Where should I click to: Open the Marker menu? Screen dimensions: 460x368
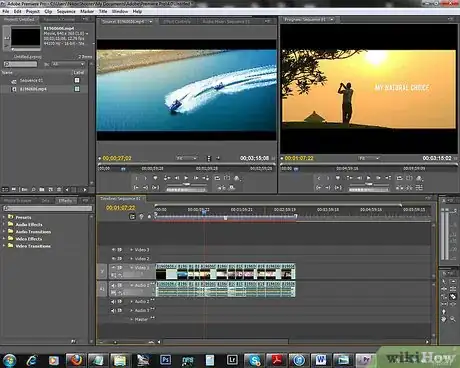tap(87, 11)
